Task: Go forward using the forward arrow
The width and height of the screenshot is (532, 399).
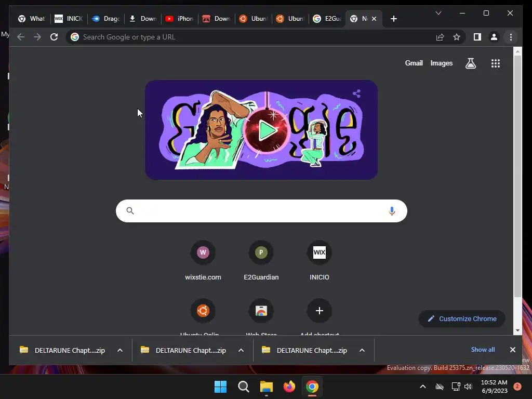Action: pos(37,37)
